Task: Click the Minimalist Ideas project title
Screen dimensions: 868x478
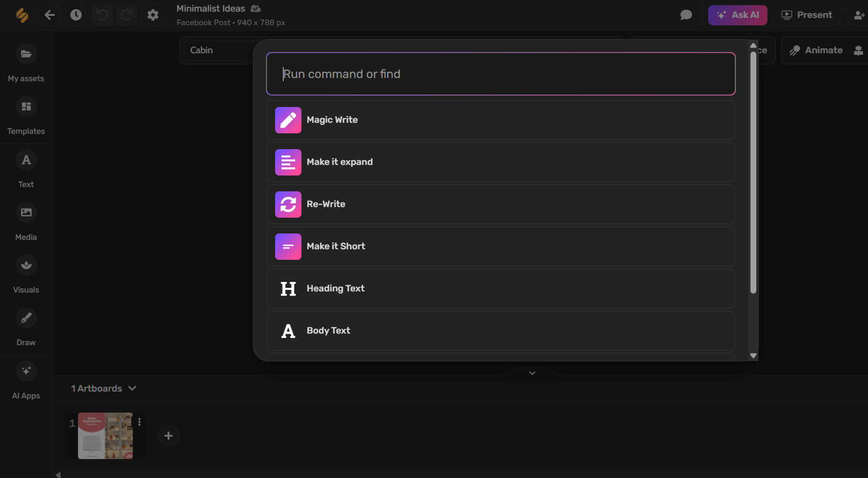Action: pos(211,8)
